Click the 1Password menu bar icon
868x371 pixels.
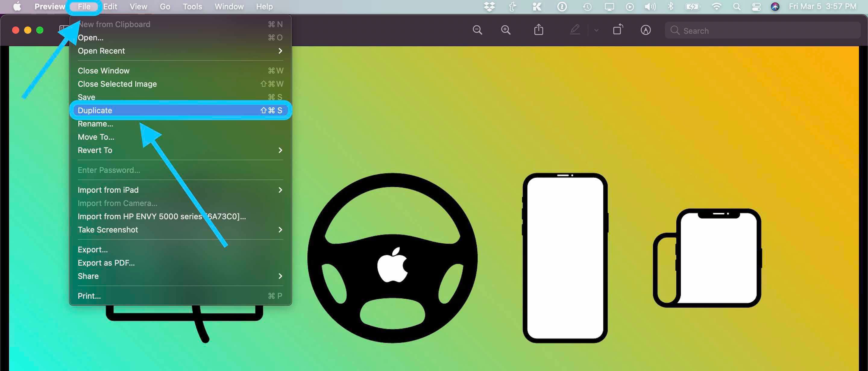562,6
